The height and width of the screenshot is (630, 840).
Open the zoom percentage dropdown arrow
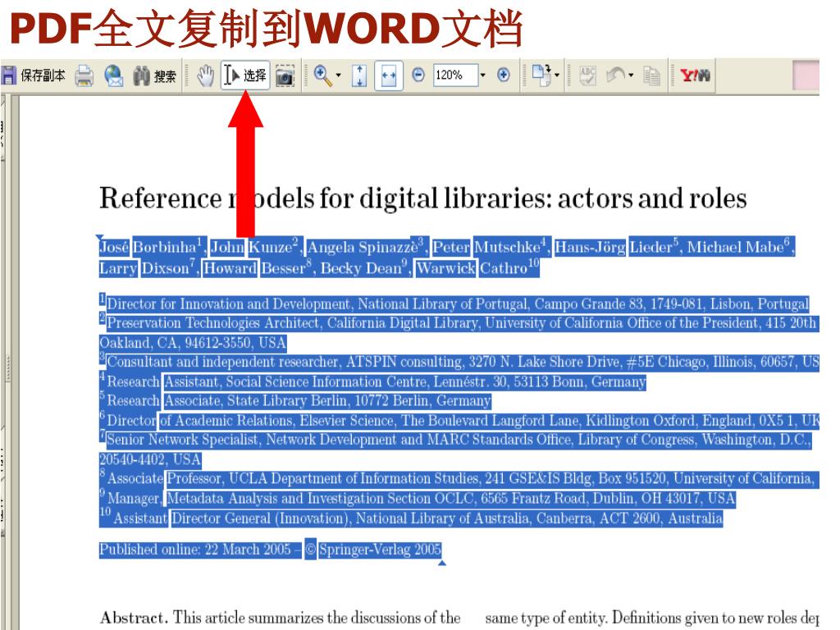click(x=482, y=75)
